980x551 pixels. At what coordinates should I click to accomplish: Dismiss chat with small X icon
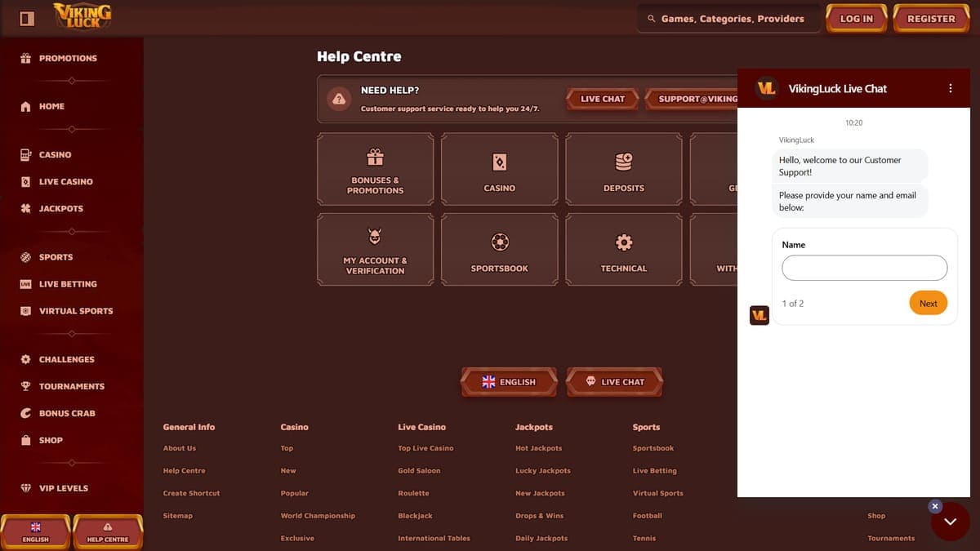point(935,506)
